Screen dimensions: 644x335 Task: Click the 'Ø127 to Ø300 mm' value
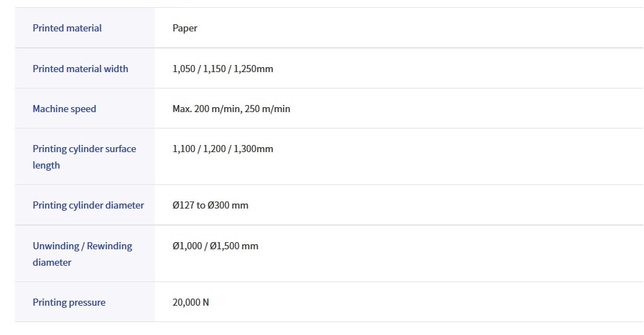pyautogui.click(x=211, y=205)
